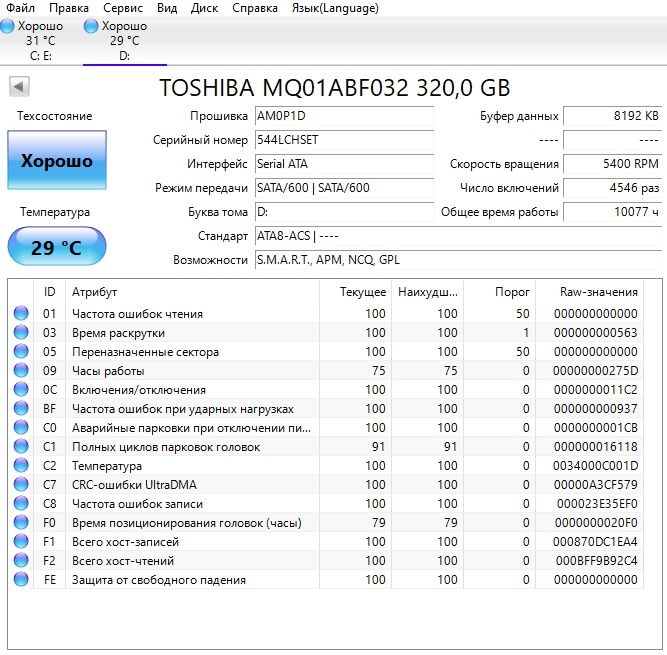The width and height of the screenshot is (667, 655).
Task: Click status icon for attribute C0 row
Action: click(21, 427)
